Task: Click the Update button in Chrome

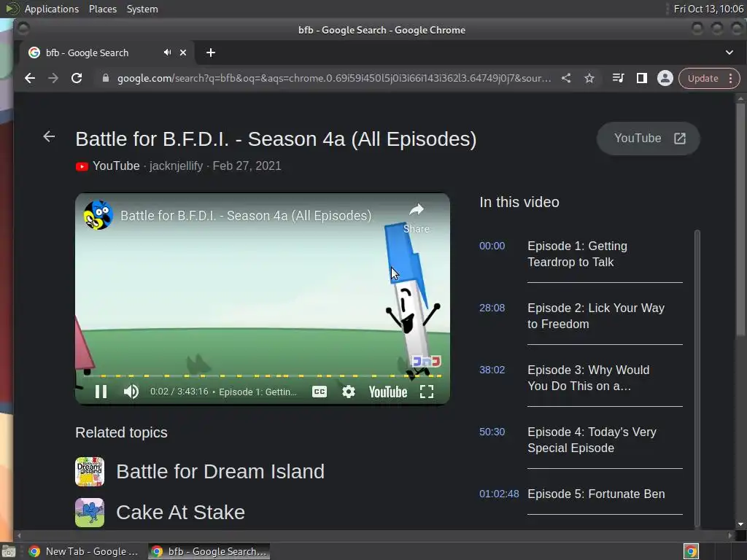Action: (703, 79)
